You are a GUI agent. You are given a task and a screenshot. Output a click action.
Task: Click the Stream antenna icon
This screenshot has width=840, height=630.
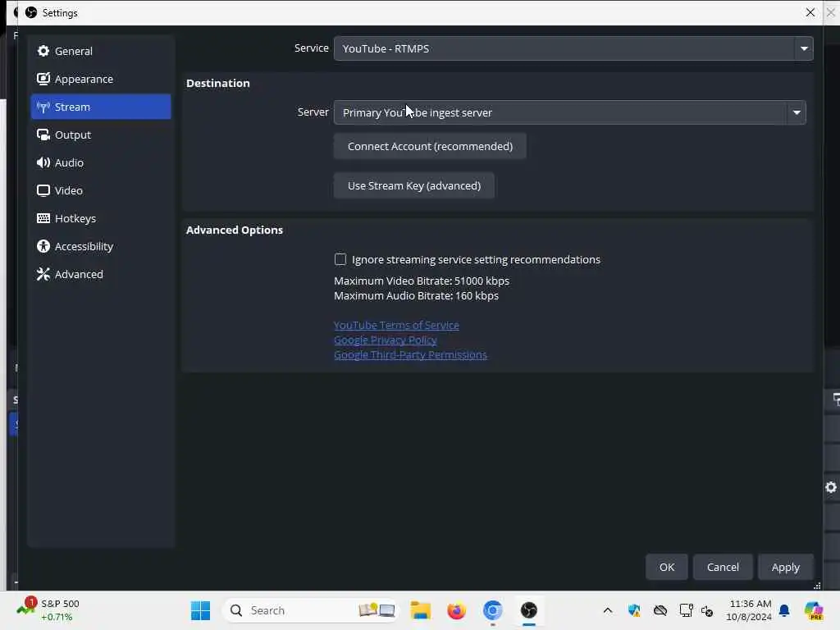43,107
